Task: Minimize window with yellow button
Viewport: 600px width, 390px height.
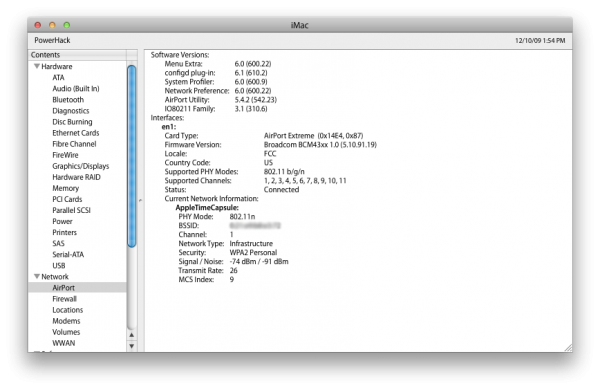Action: point(52,25)
